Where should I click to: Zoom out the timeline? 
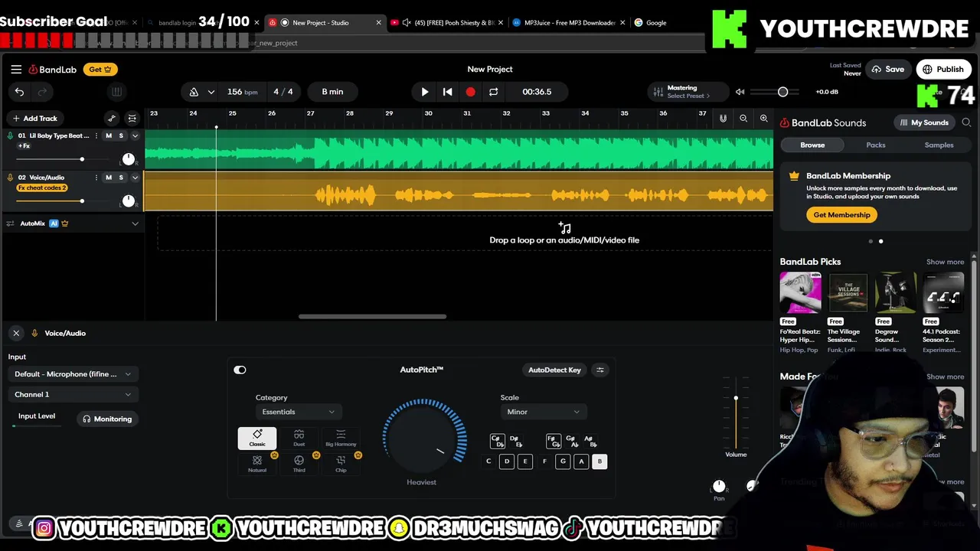click(x=743, y=118)
